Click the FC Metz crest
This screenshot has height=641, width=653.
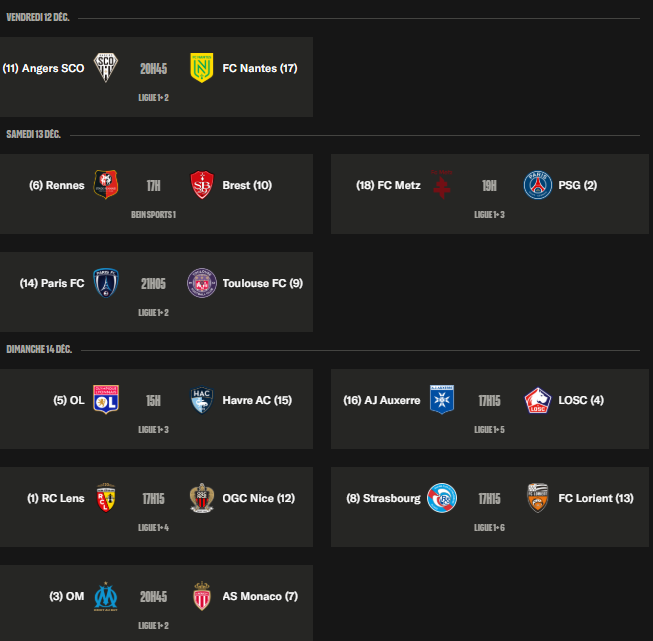pos(442,185)
